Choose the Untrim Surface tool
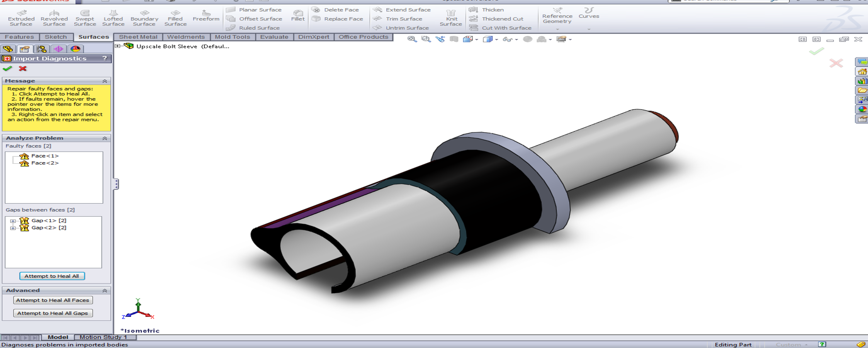 tap(401, 28)
